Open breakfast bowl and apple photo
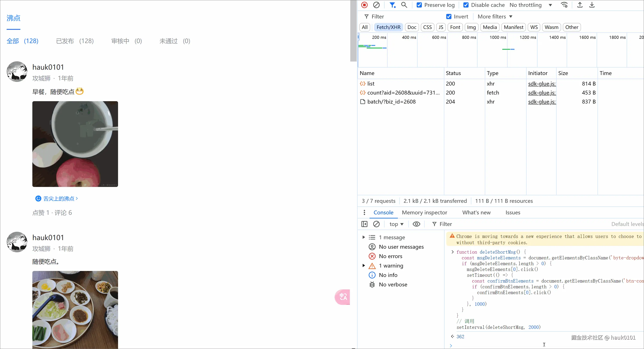The width and height of the screenshot is (644, 349). coord(75,144)
